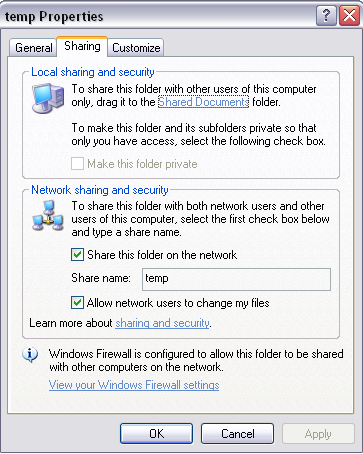The width and height of the screenshot is (363, 454).
Task: Switch to the General tab
Action: click(x=33, y=48)
